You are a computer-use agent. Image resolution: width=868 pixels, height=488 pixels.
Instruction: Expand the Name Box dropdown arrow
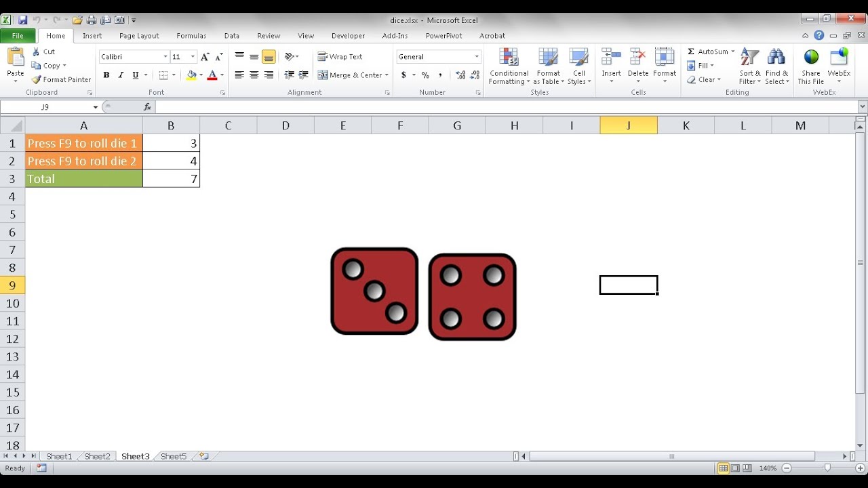point(95,107)
